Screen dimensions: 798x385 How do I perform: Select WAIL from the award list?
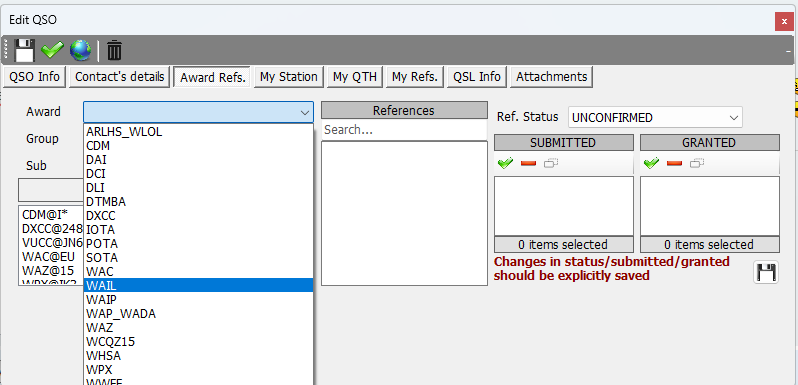coord(198,285)
